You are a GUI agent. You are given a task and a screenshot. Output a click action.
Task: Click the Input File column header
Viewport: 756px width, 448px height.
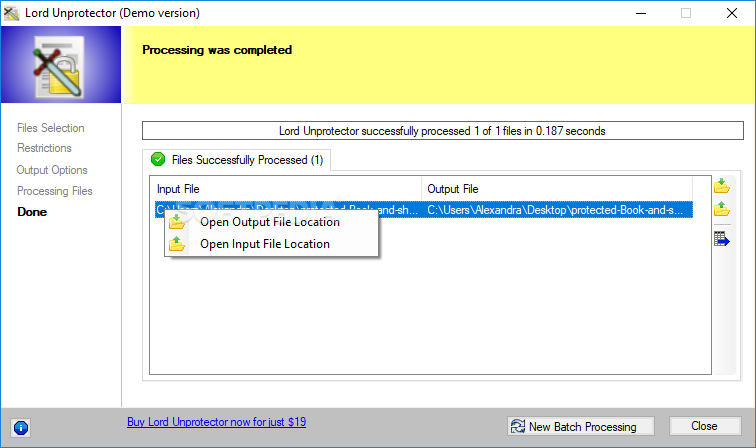[x=287, y=189]
